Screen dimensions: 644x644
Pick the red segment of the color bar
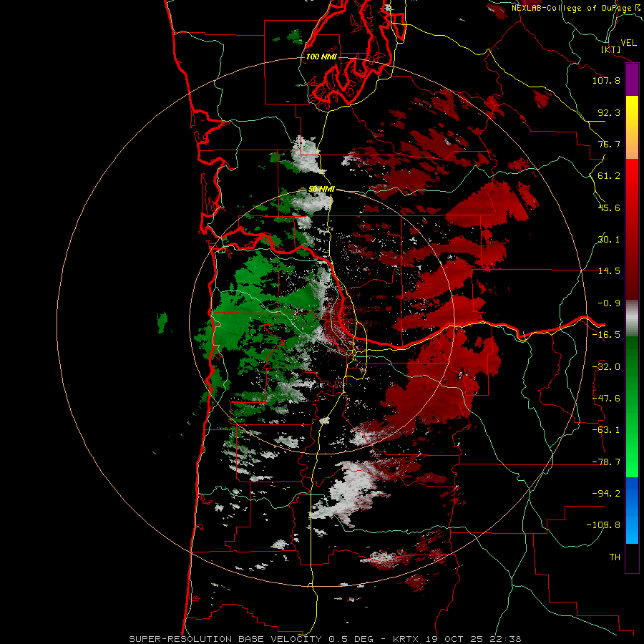click(x=632, y=229)
